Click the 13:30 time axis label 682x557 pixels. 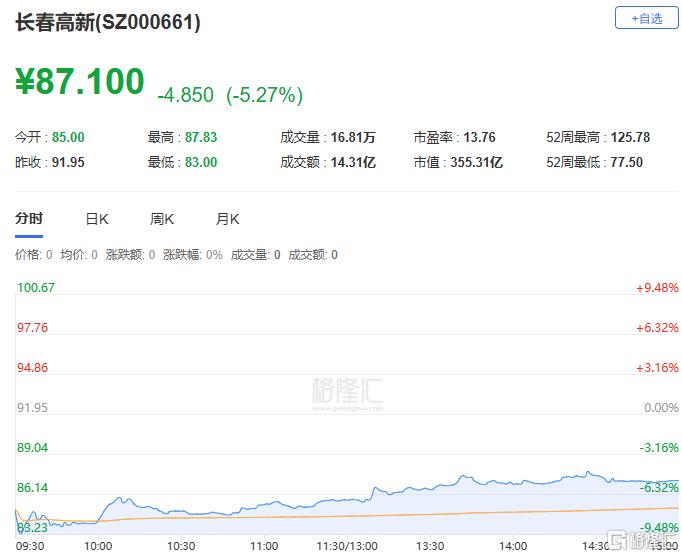430,546
